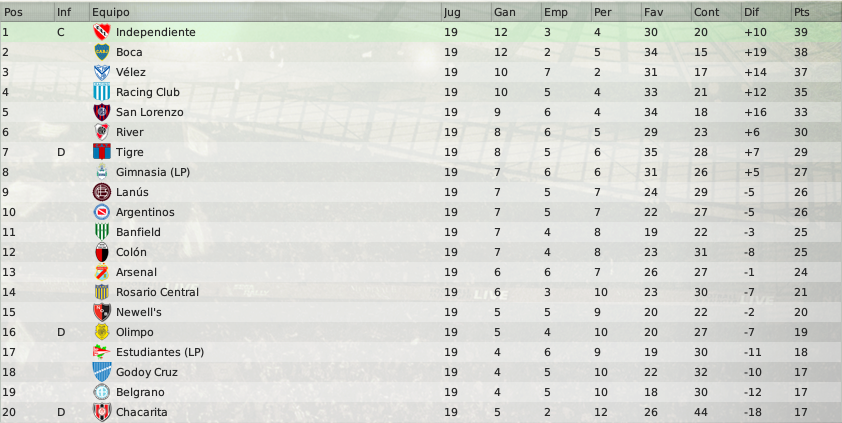
Task: Click the Godoy Cruz crest icon
Action: 101,372
